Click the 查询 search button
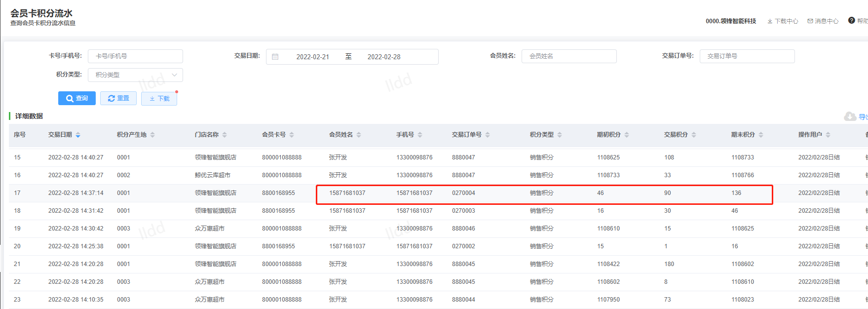 (76, 98)
